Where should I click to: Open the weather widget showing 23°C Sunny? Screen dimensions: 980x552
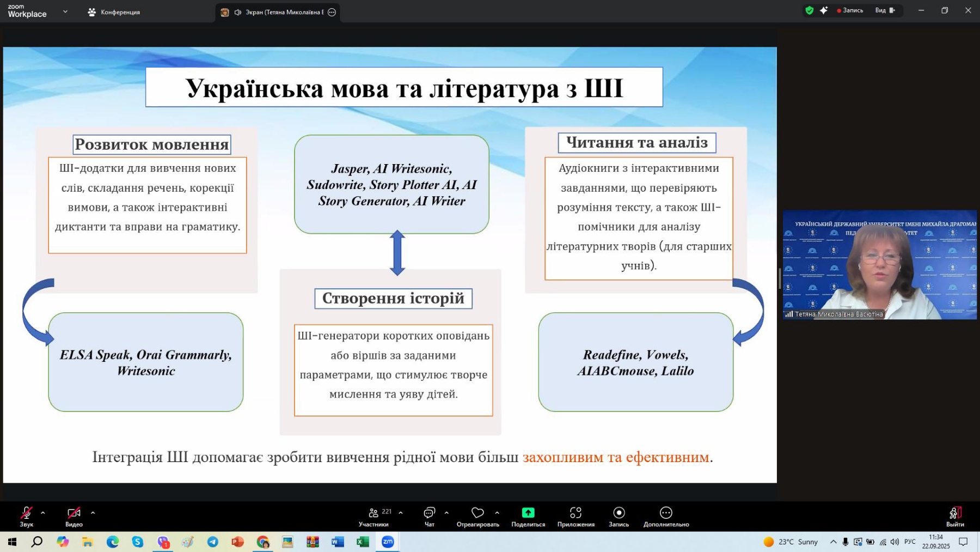click(791, 542)
